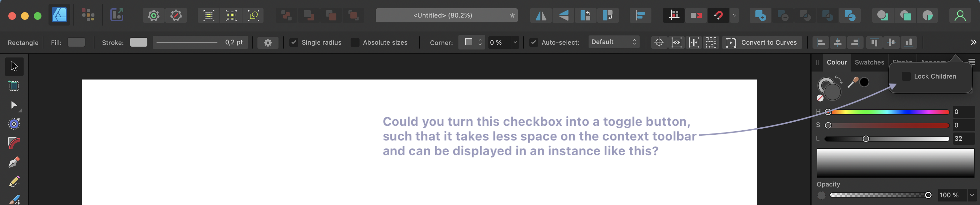Screen dimensions: 980x205
Task: Click the Flip Horizontal toolbar icon
Action: point(541,15)
